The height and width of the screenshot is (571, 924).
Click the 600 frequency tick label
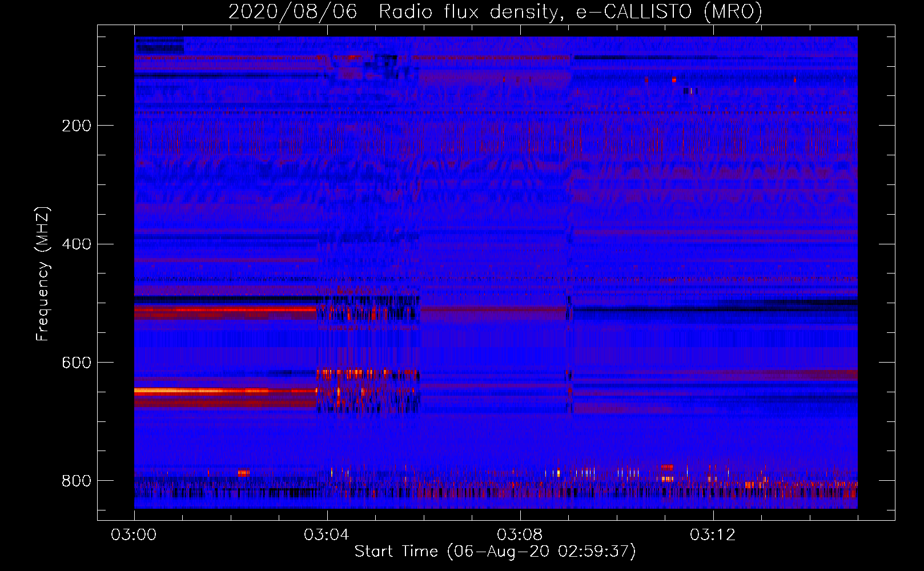pos(77,363)
